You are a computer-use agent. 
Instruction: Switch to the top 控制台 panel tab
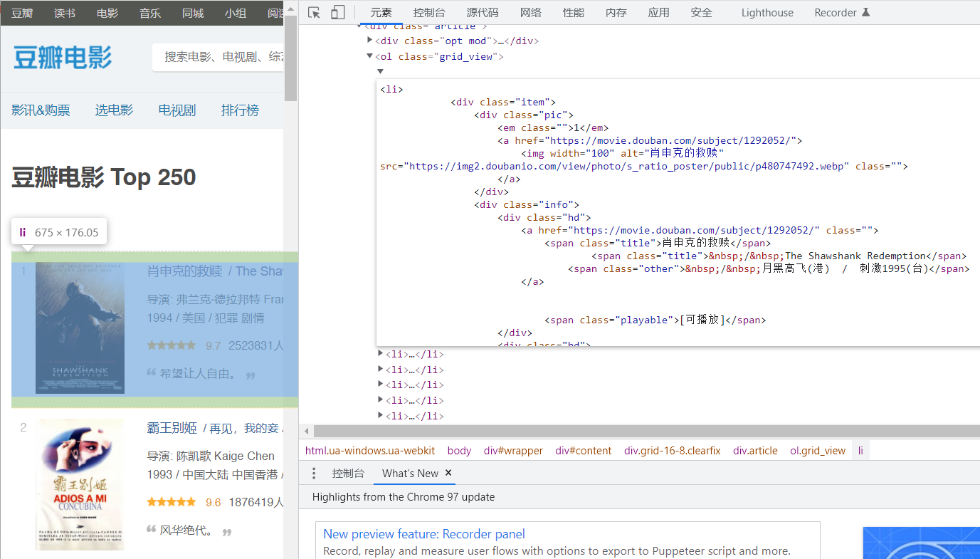click(x=429, y=12)
